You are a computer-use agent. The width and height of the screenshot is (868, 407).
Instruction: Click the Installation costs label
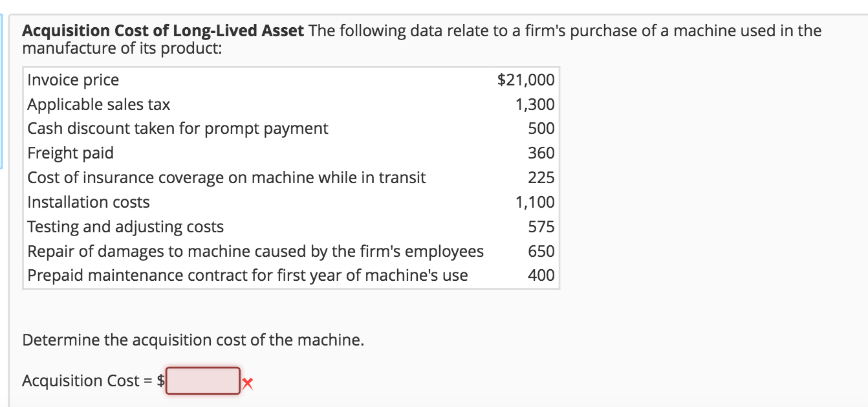click(x=88, y=202)
